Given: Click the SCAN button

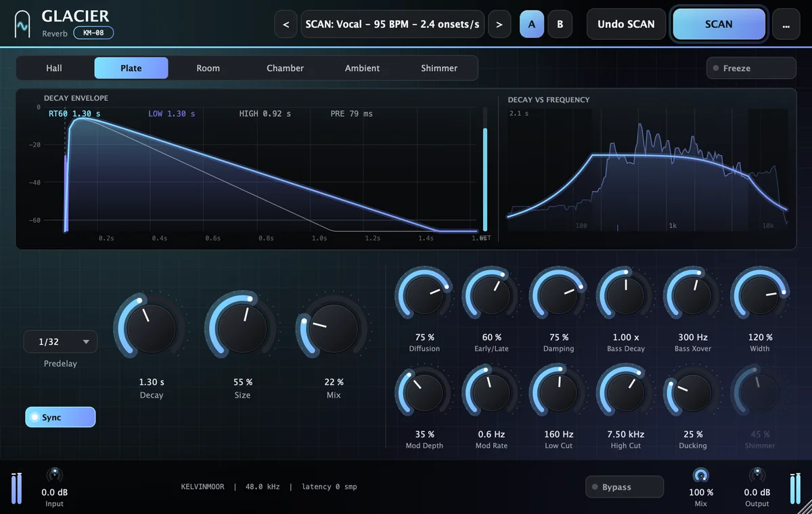Looking at the screenshot, I should [719, 24].
